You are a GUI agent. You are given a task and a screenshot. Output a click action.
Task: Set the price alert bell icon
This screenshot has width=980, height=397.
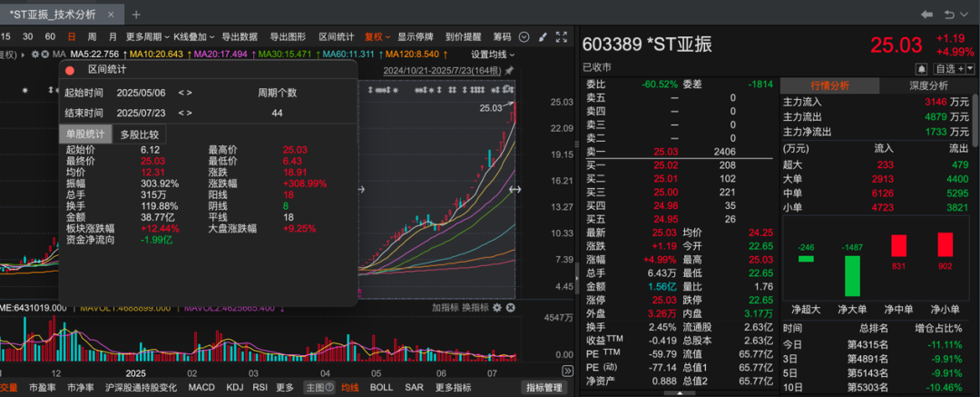click(x=921, y=68)
